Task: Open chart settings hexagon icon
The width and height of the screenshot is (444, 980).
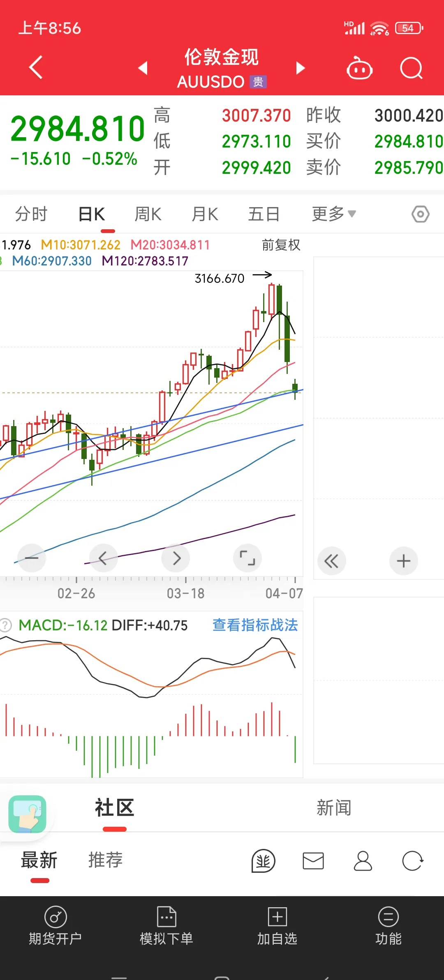Action: [x=420, y=214]
